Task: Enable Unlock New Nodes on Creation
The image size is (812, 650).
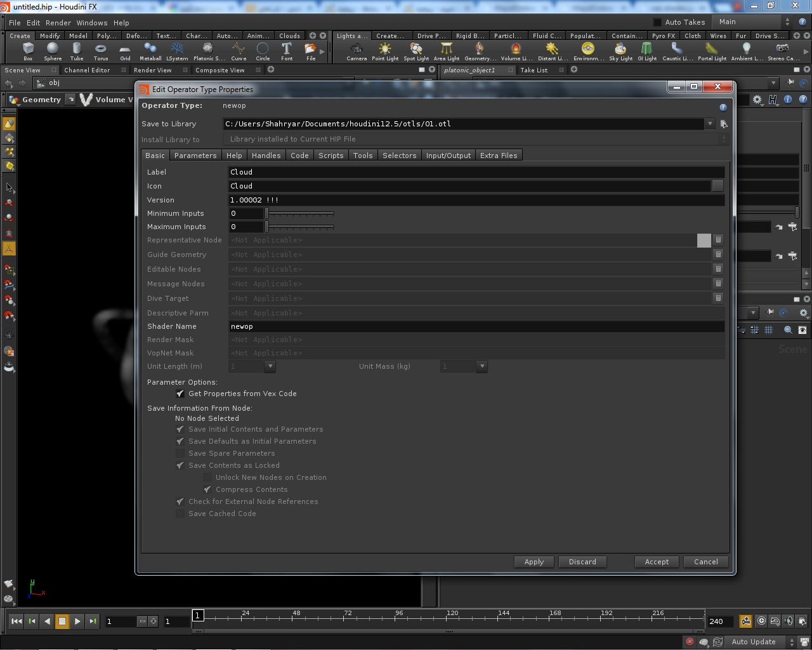Action: coord(207,477)
